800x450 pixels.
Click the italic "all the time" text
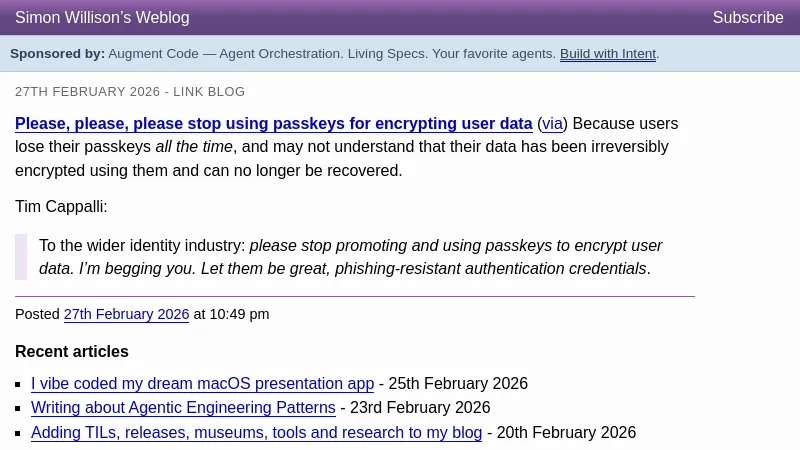point(194,147)
